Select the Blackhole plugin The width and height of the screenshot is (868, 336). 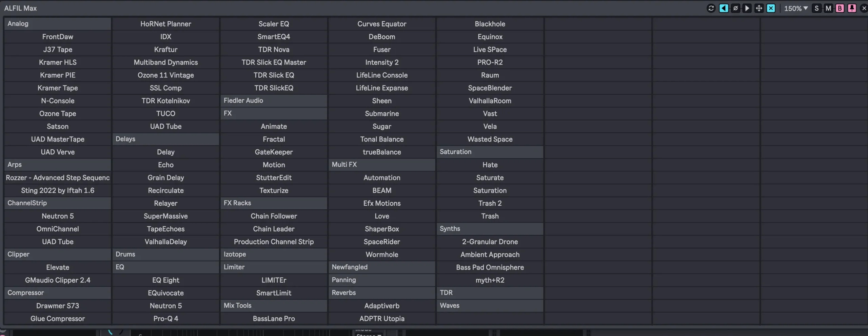pyautogui.click(x=490, y=24)
